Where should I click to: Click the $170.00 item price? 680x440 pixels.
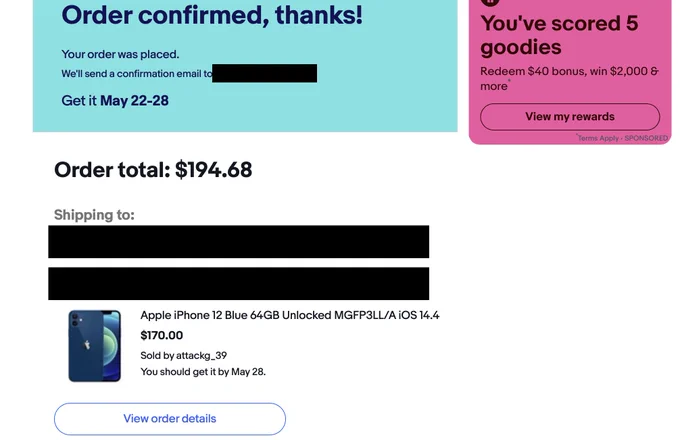tap(162, 335)
